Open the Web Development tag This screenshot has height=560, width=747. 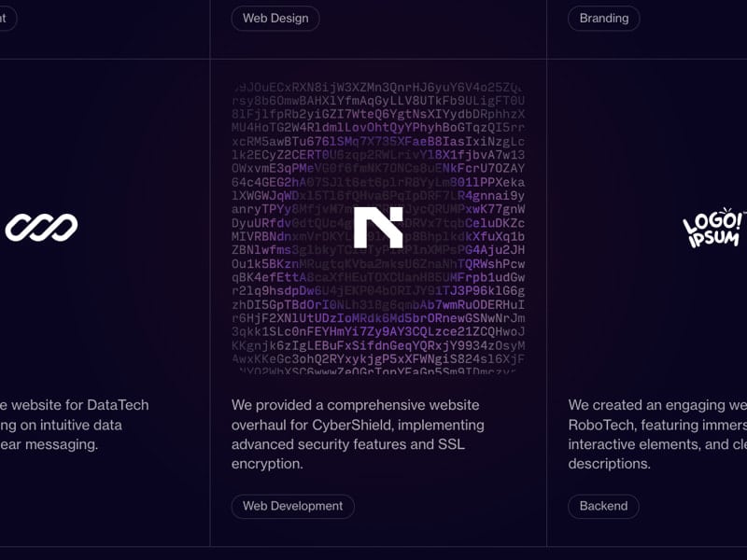292,506
